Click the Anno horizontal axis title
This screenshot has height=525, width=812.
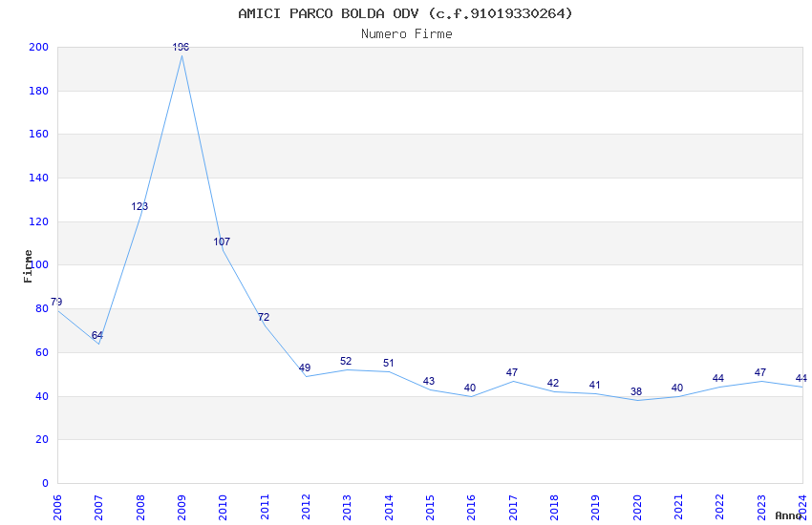[788, 515]
